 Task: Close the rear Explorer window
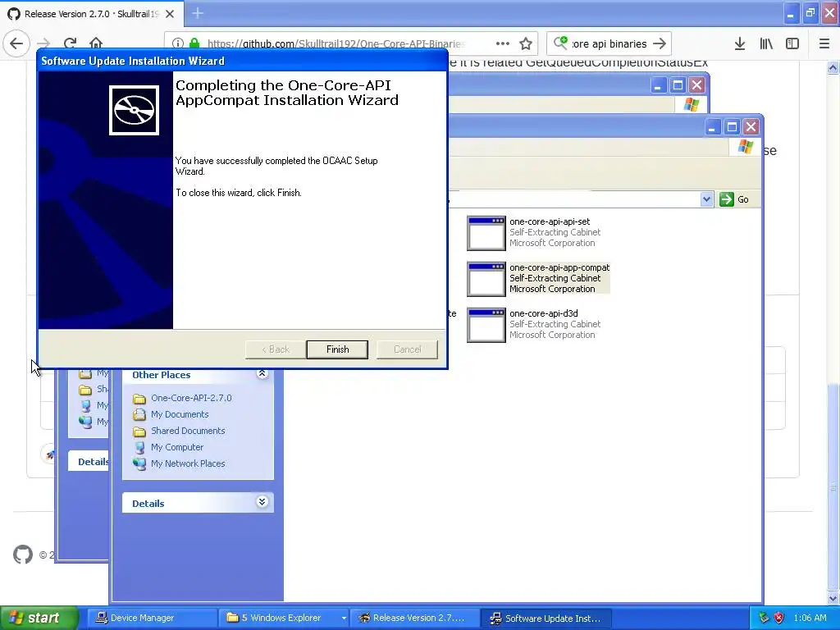[x=696, y=85]
